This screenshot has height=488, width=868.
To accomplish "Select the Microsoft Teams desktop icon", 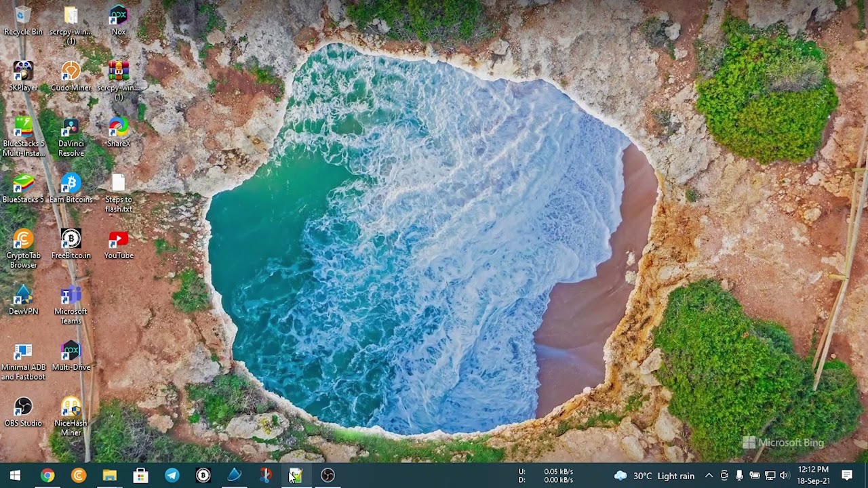I will click(x=71, y=297).
